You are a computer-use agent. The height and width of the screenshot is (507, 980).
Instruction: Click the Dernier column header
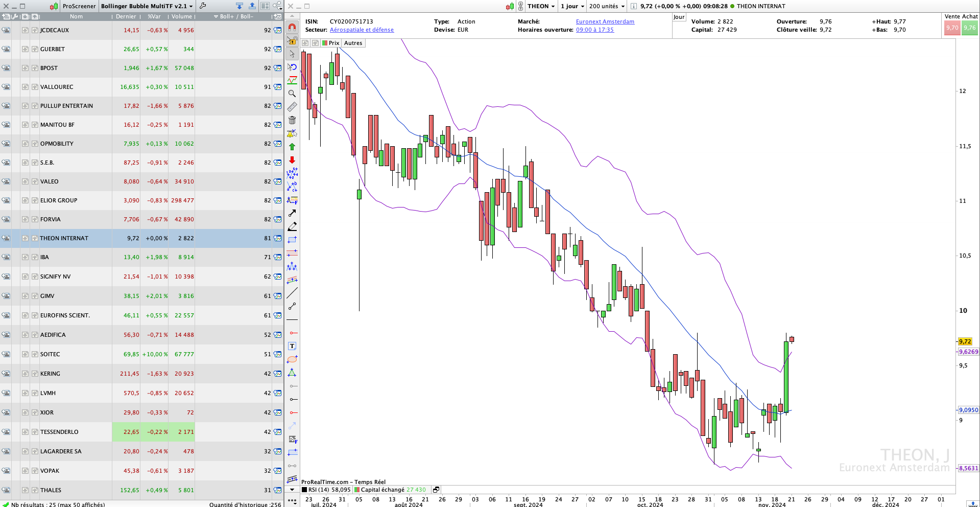click(126, 16)
